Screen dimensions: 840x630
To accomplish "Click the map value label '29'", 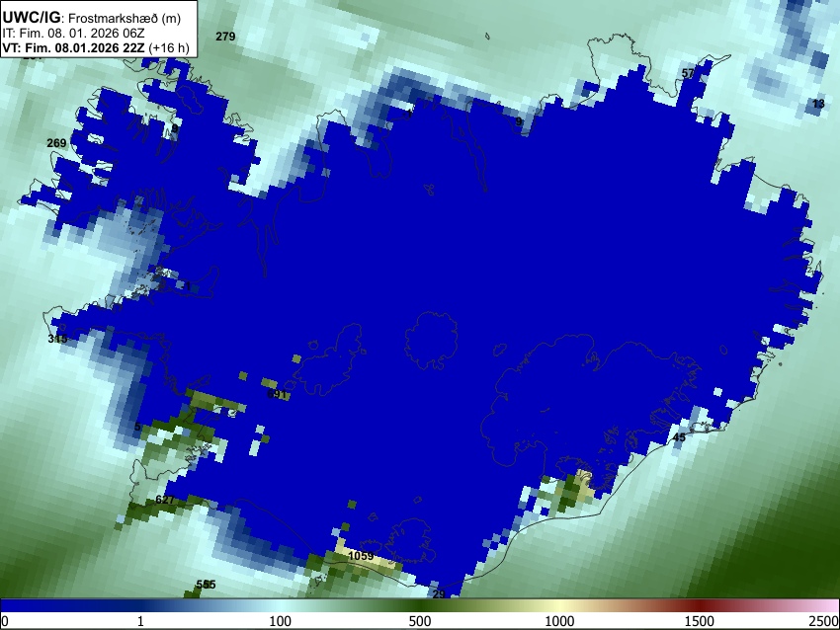I will pos(439,594).
